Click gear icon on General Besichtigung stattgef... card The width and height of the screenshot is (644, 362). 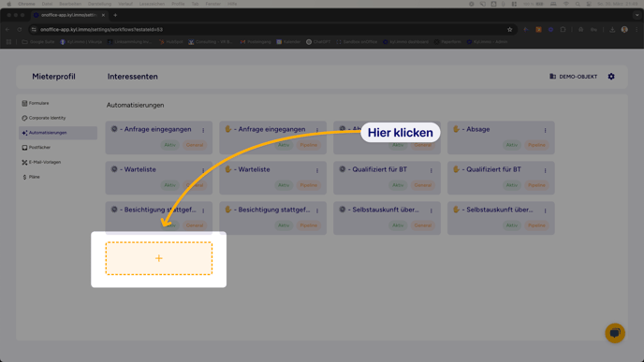pyautogui.click(x=114, y=210)
